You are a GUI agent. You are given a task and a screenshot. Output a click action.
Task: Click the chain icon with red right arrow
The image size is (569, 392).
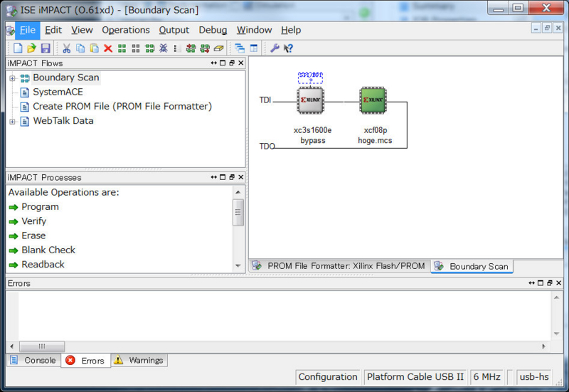pyautogui.click(x=205, y=48)
